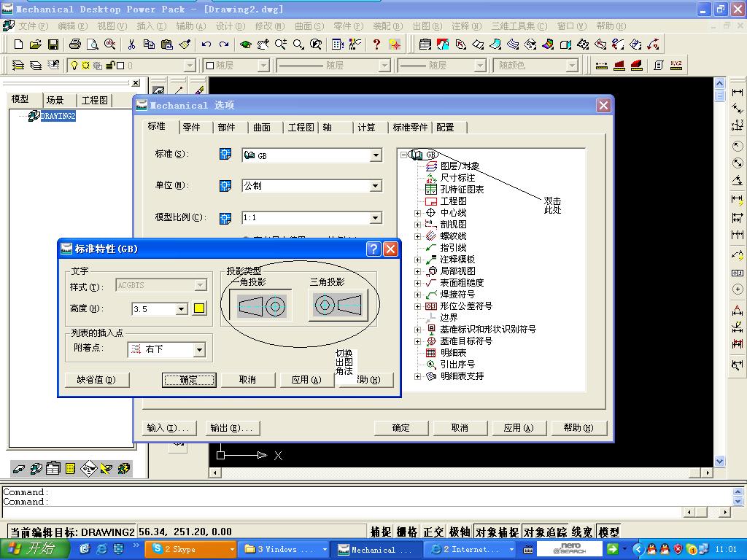Viewport: 747px width, 560px height.
Task: Click the yellow text color swatch
Action: (x=199, y=308)
